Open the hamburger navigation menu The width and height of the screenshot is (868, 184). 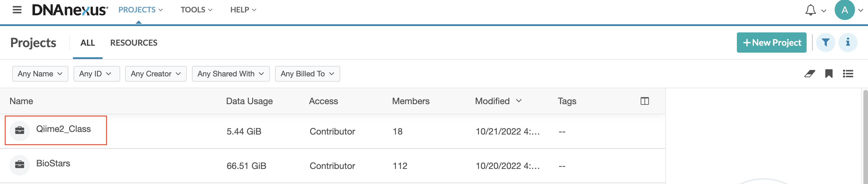17,10
